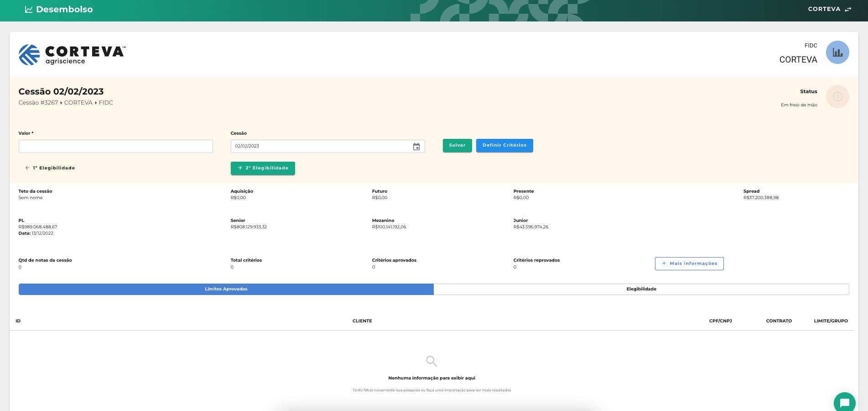The height and width of the screenshot is (411, 868).
Task: Switch to the Limites Aprovados tab
Action: tap(226, 289)
